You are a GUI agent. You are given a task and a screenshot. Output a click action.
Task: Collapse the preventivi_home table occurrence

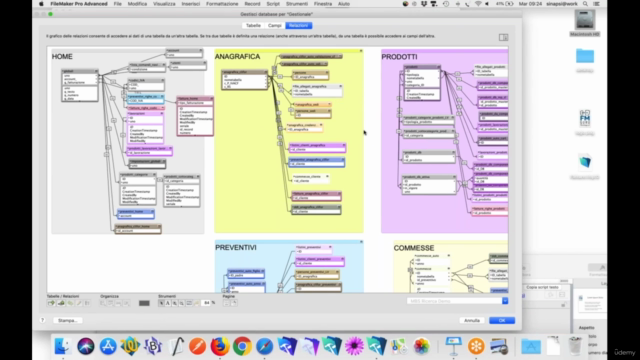pyautogui.click(x=152, y=212)
